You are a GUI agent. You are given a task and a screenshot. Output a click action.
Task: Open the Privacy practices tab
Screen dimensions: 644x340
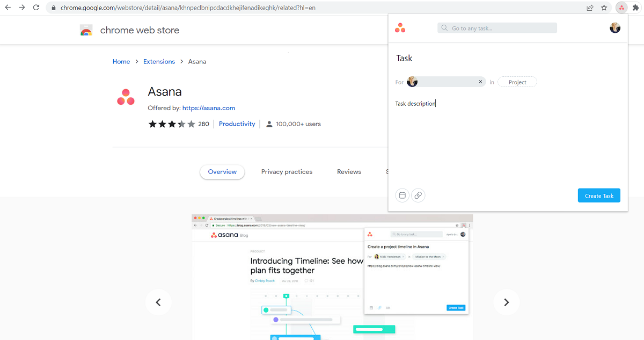point(287,171)
